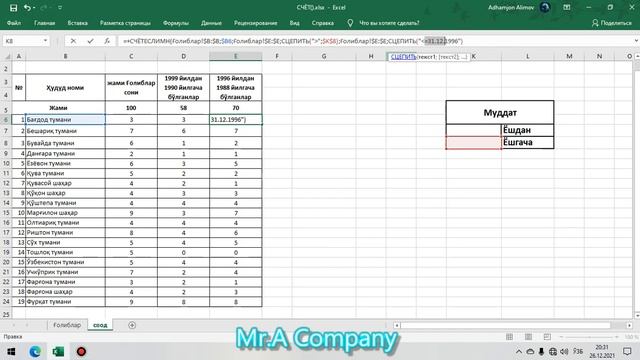This screenshot has width=640, height=360.
Task: Click the 'Ёшгача' cell
Action: click(x=527, y=142)
